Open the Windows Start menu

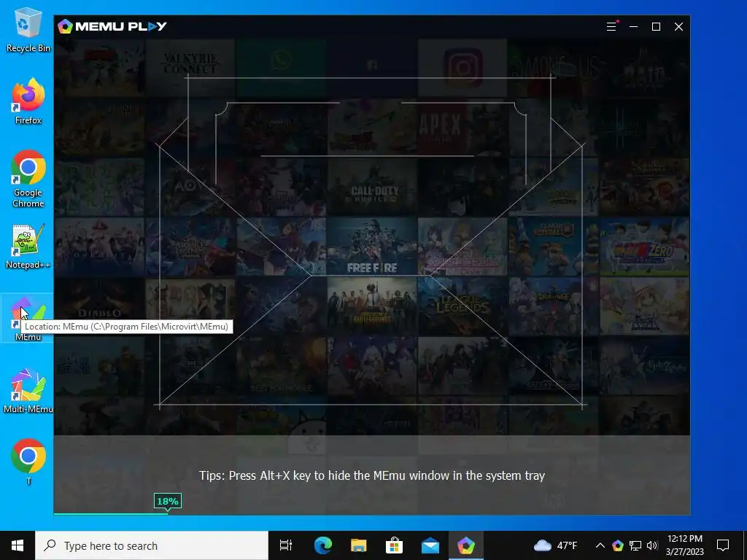click(18, 545)
